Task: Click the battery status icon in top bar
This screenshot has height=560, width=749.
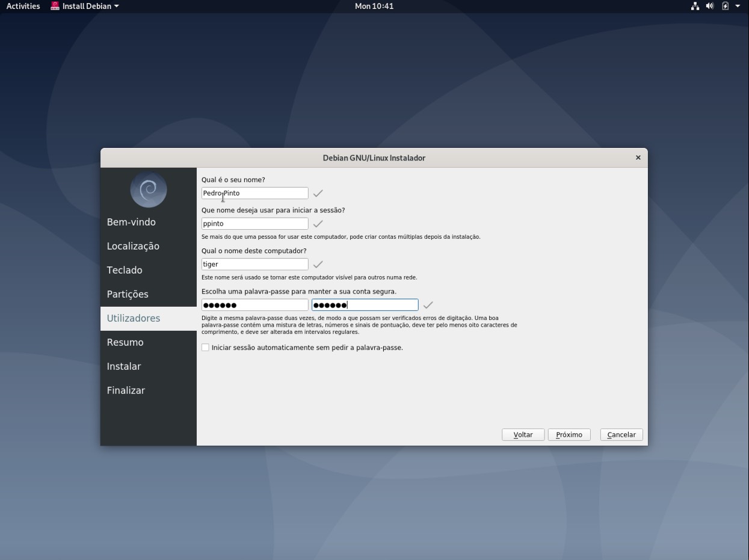Action: 725,6
